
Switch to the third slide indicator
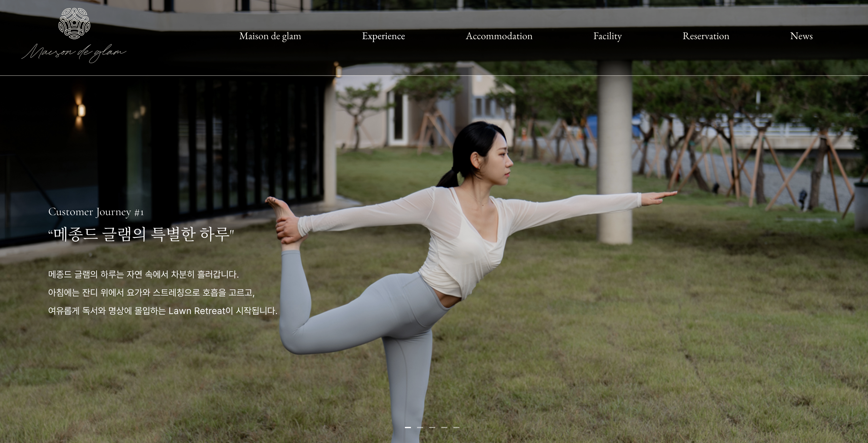pos(432,427)
